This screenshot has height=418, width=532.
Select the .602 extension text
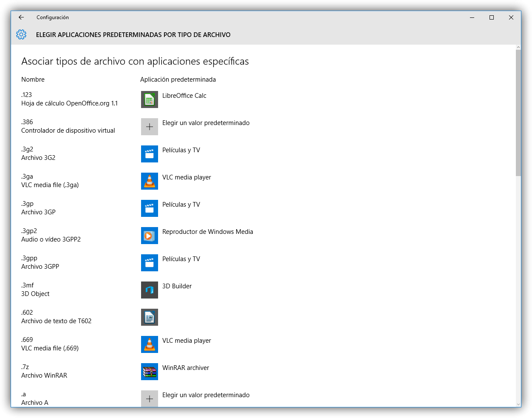(x=27, y=313)
